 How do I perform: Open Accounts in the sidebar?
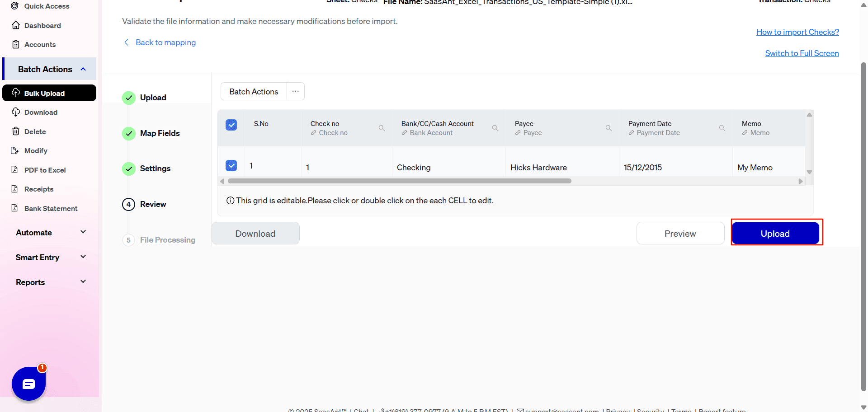(x=40, y=44)
